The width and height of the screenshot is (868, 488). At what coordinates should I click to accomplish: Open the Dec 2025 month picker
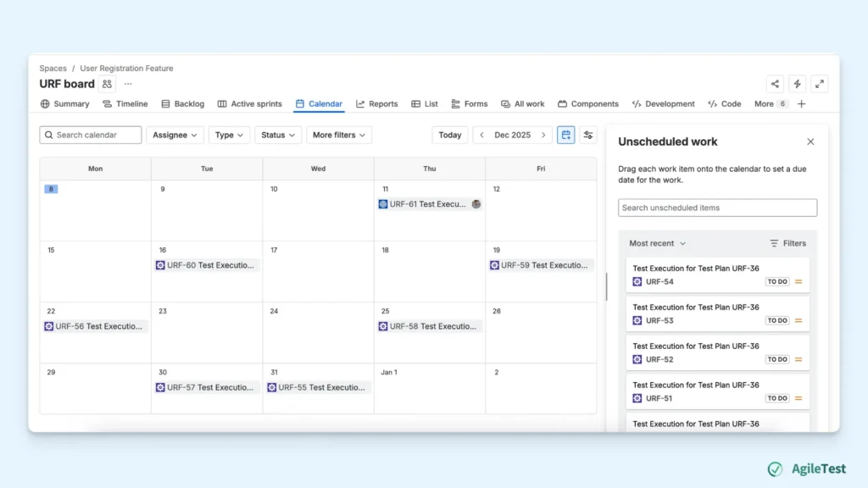[x=512, y=135]
